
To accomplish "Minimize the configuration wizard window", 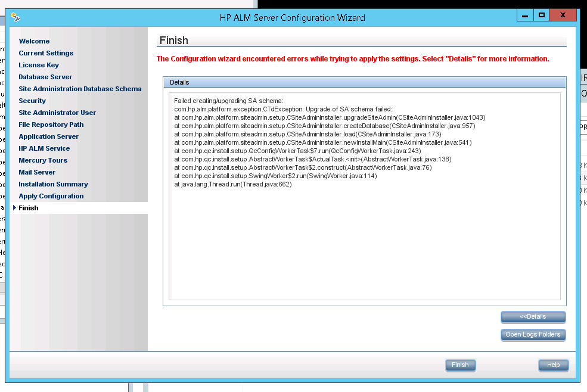I will (525, 15).
